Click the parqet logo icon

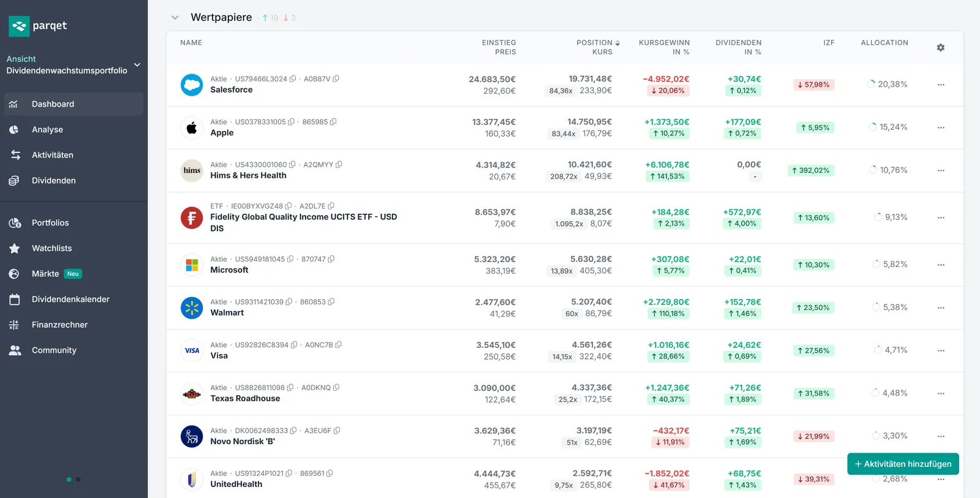point(19,26)
